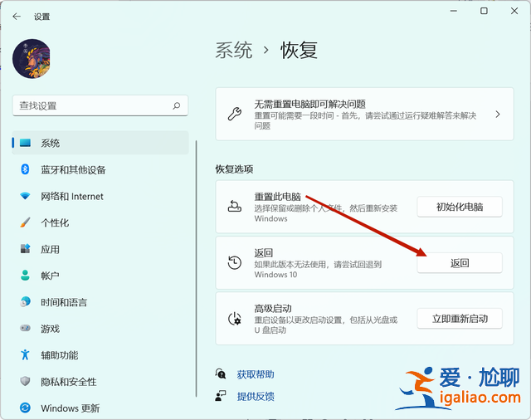The image size is (531, 420).
Task: Open 无需重置电脑即可解决问题 card
Action: point(364,115)
